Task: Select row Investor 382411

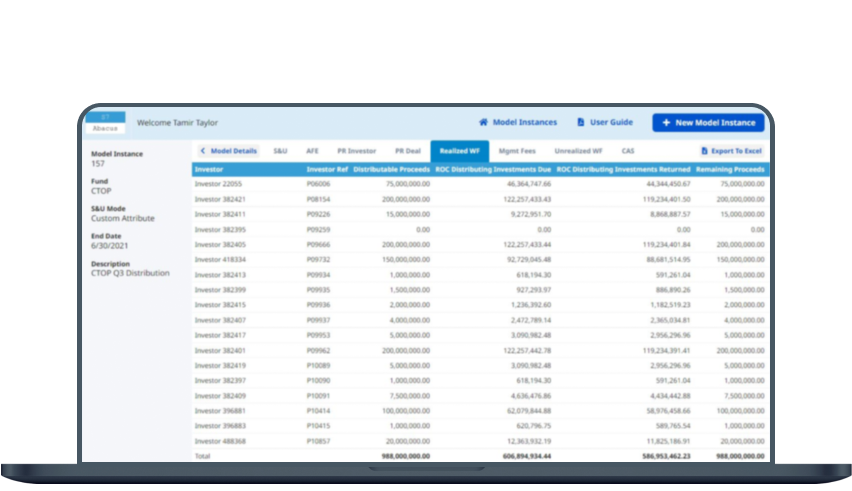Action: (480, 215)
